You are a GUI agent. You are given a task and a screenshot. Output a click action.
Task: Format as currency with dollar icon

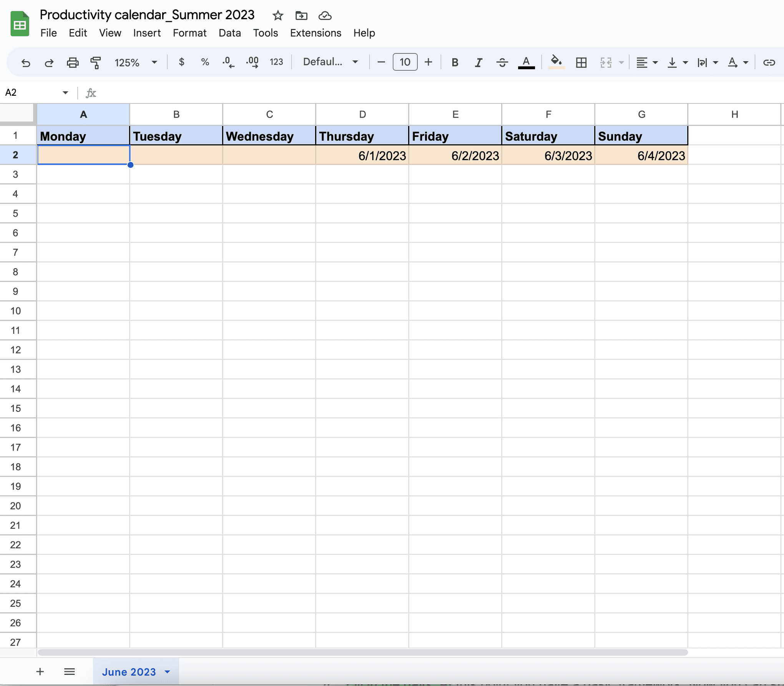point(181,62)
